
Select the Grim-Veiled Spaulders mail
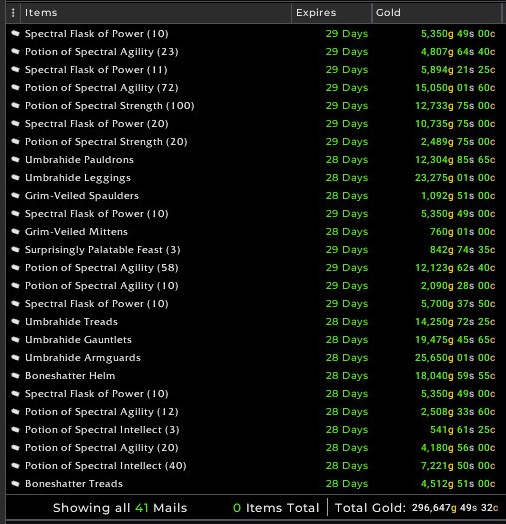(254, 195)
